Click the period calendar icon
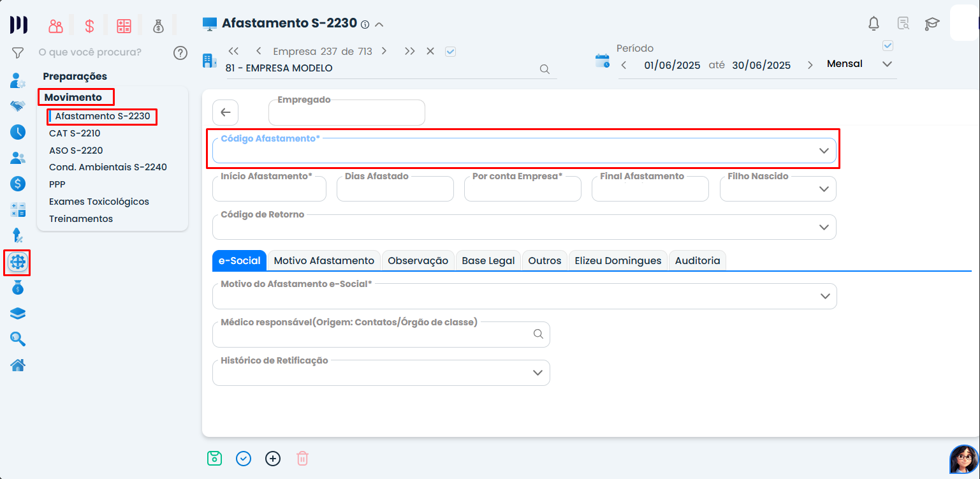This screenshot has height=479, width=980. click(602, 61)
